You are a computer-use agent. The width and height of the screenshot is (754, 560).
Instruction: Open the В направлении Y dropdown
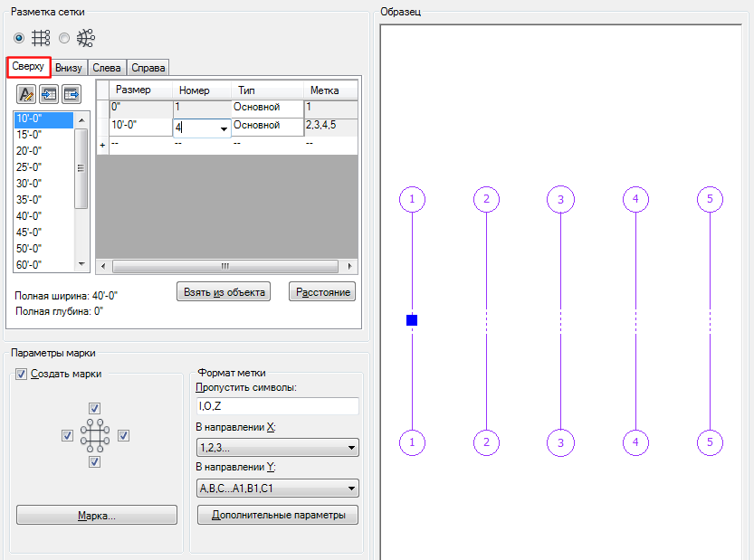(278, 489)
